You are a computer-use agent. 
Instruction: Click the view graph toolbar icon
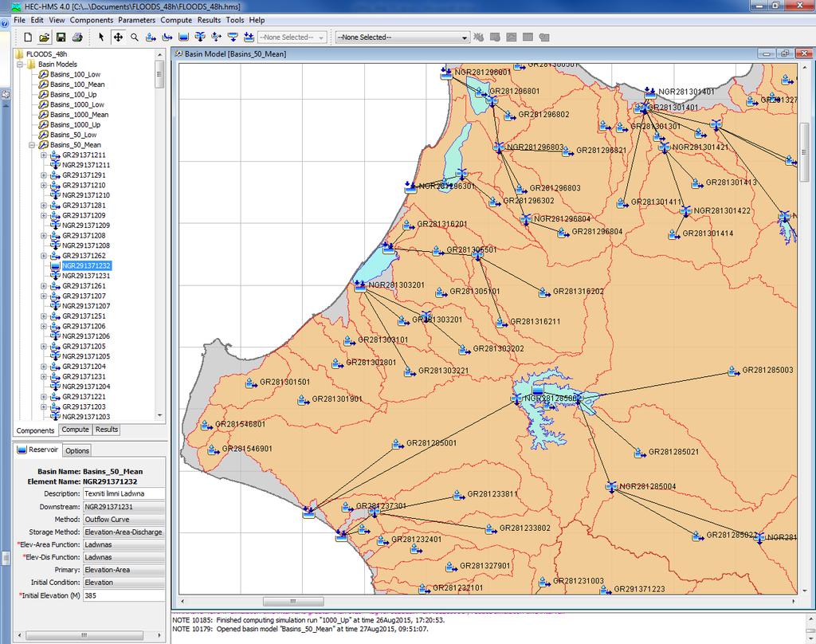[512, 37]
